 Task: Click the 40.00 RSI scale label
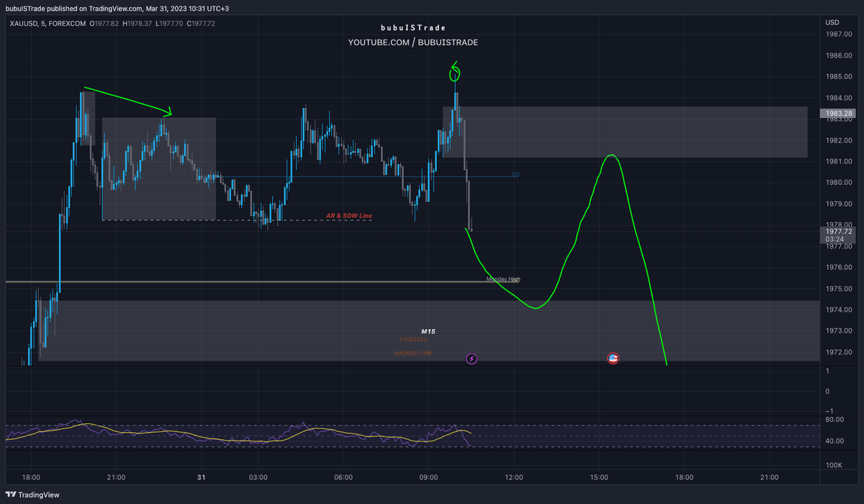pos(834,441)
